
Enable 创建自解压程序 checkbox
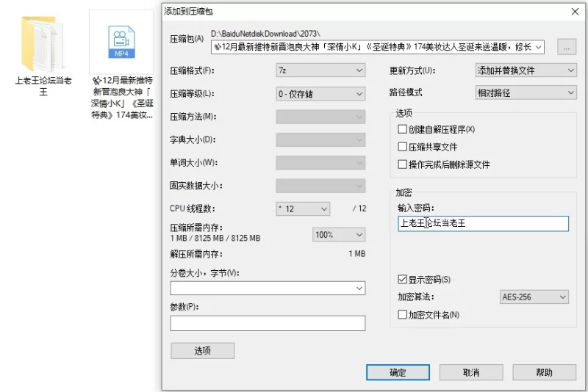click(x=402, y=129)
